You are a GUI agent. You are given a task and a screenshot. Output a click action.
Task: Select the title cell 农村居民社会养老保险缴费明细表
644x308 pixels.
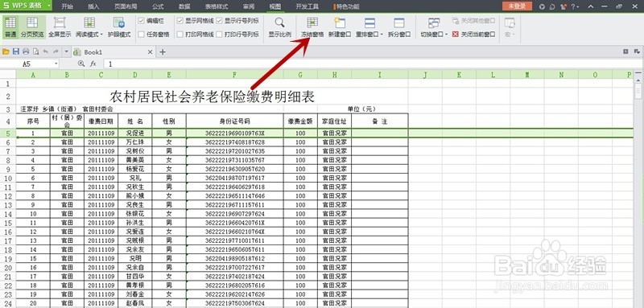(212, 97)
